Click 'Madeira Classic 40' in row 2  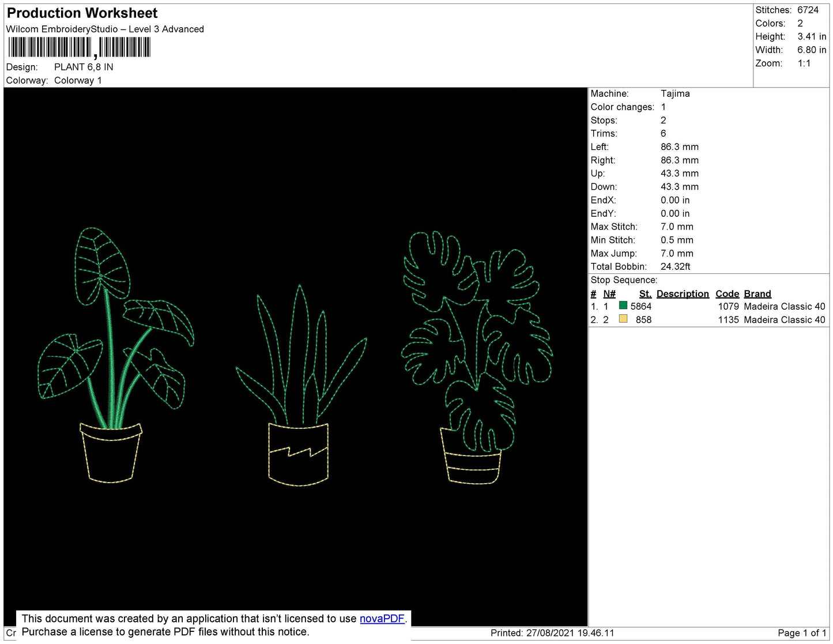pyautogui.click(x=785, y=319)
